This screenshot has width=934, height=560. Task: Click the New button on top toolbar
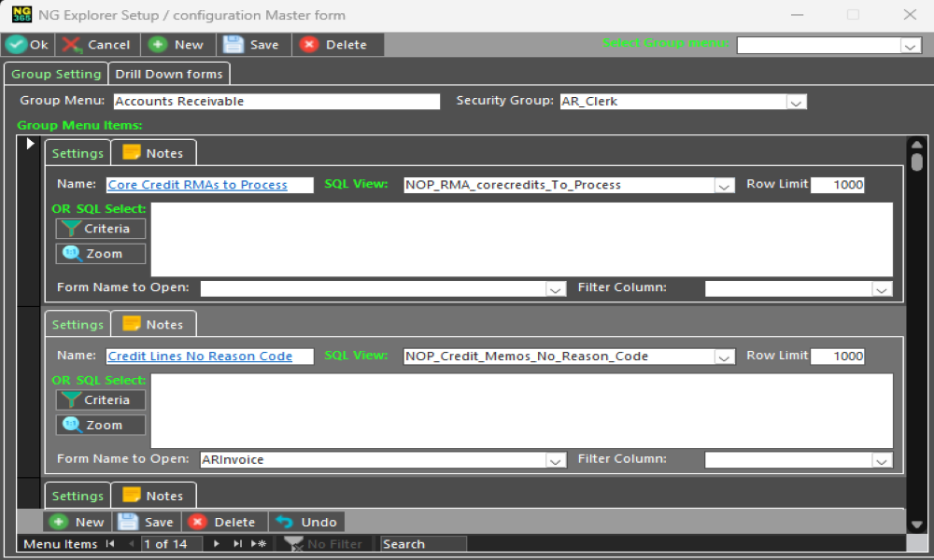(177, 44)
